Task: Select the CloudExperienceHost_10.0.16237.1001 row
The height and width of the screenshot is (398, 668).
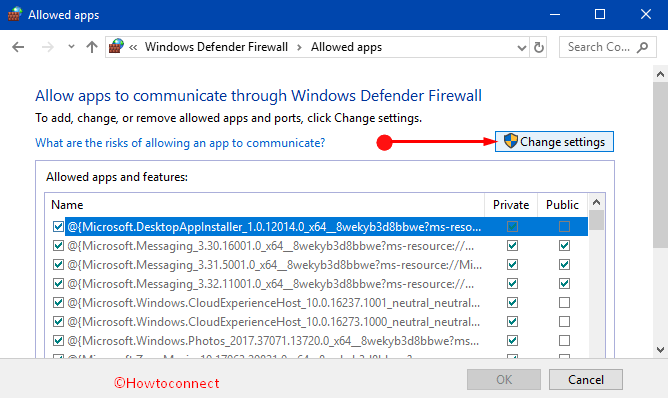Action: coord(317,303)
